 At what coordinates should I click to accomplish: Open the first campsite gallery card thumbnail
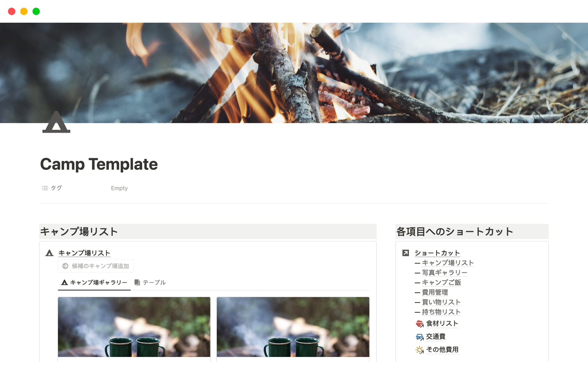[134, 327]
